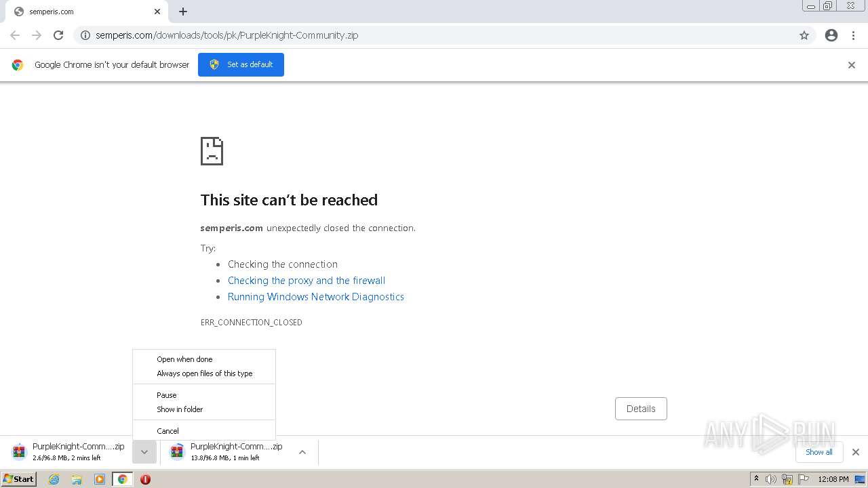
Task: View site information icon in address bar
Action: (x=85, y=35)
